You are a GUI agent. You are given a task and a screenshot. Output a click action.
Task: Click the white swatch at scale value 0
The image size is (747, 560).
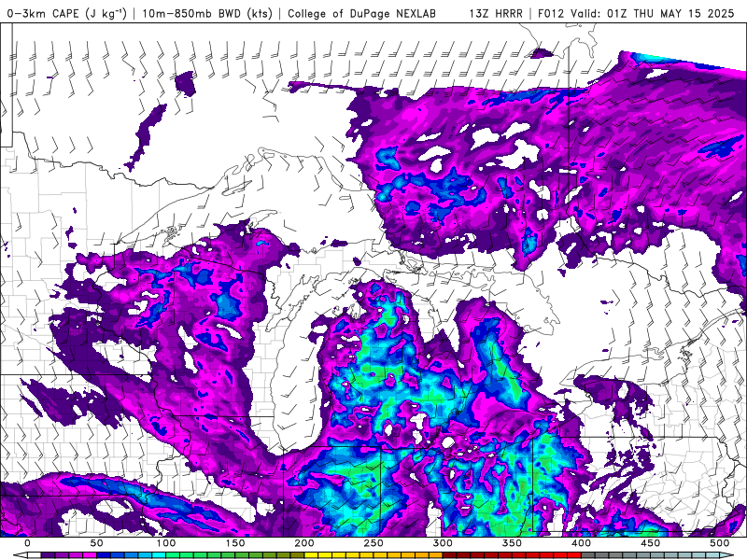(x=35, y=555)
